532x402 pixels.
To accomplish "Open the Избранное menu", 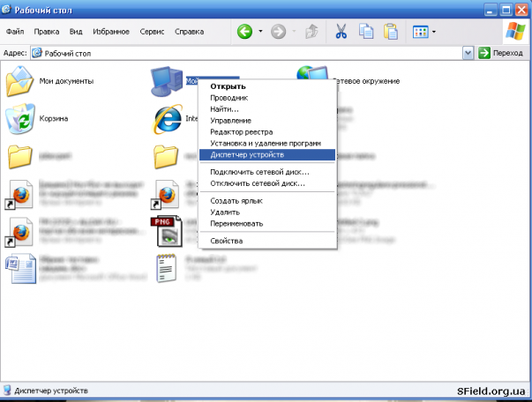I will [111, 32].
